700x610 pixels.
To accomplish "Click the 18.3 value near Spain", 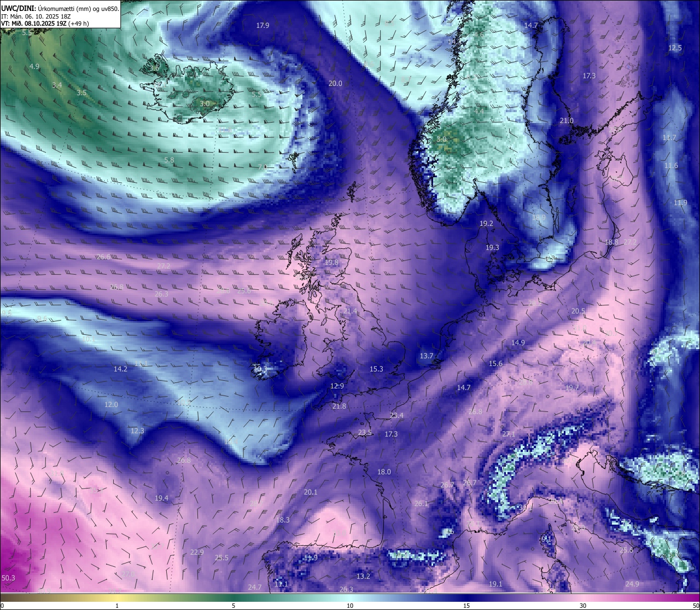I will pos(283,520).
